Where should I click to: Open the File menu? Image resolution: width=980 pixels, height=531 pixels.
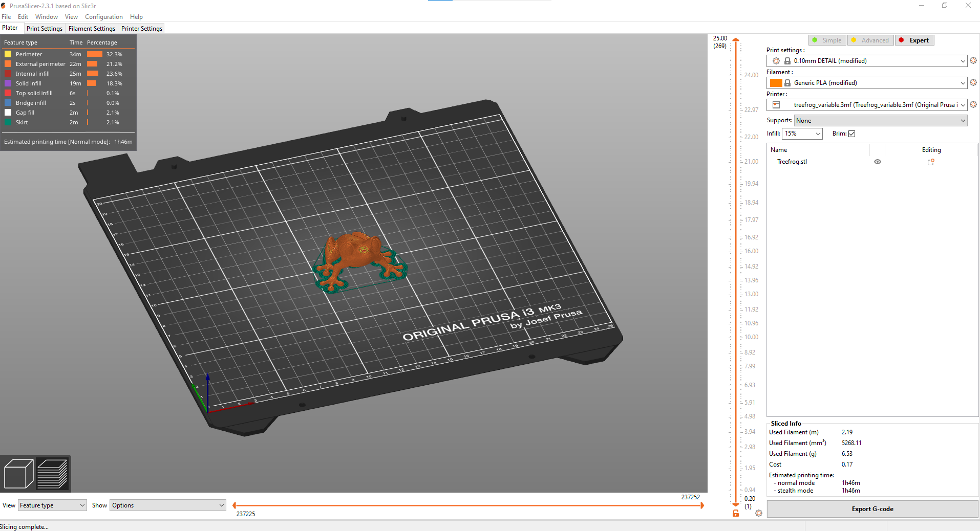6,17
